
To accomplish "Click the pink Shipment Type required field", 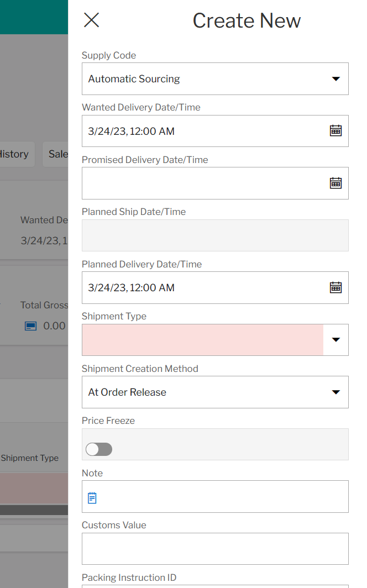I will (203, 340).
